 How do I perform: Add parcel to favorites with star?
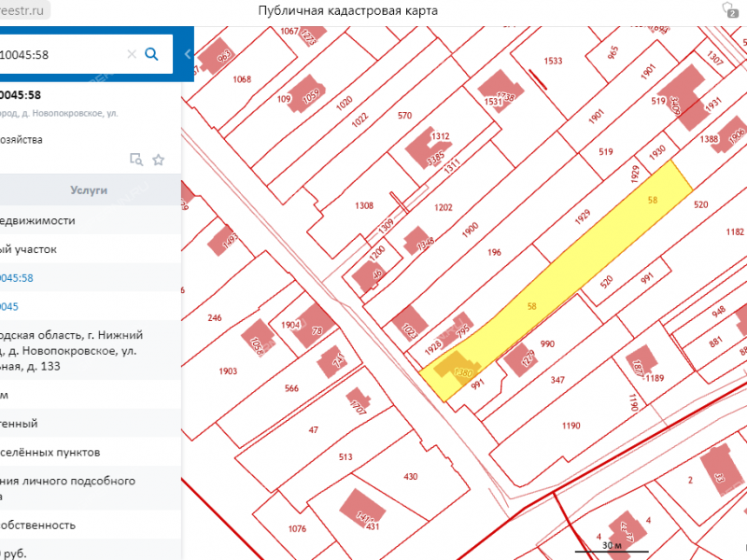pyautogui.click(x=159, y=160)
